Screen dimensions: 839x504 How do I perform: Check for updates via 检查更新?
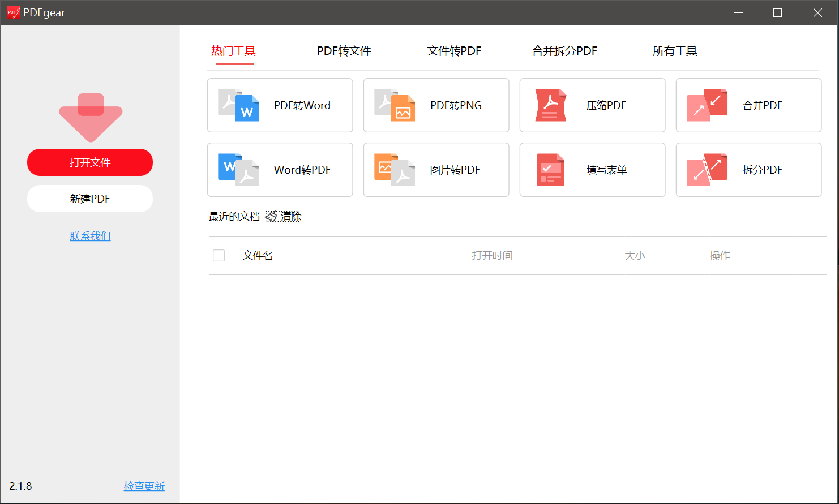click(x=144, y=486)
